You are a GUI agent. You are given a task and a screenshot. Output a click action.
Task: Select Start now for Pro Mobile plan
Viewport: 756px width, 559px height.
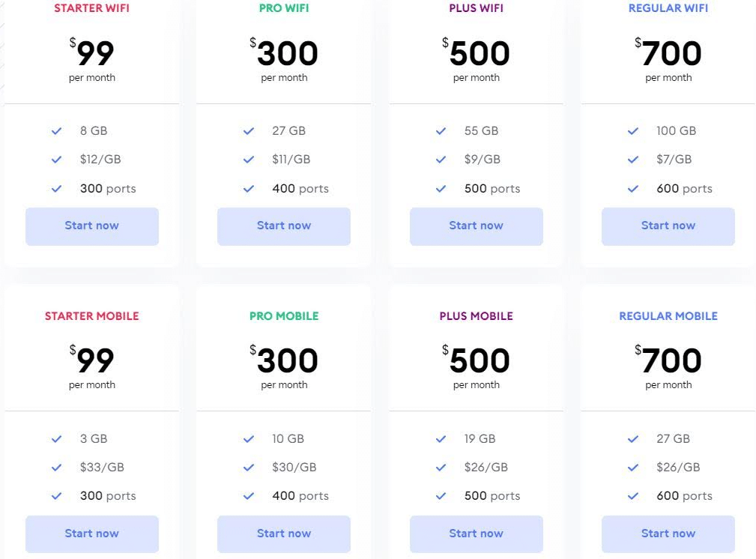coord(283,534)
